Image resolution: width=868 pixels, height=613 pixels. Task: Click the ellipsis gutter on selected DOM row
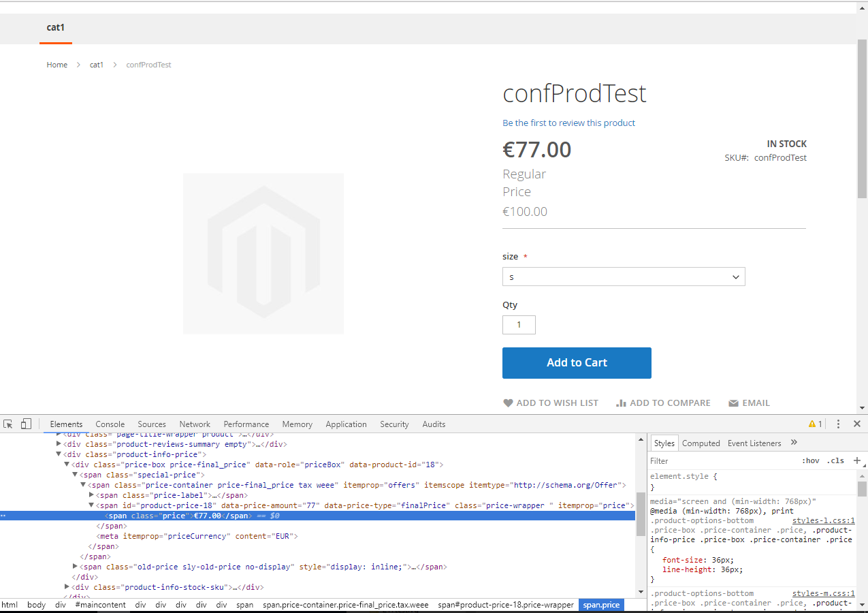coord(3,516)
